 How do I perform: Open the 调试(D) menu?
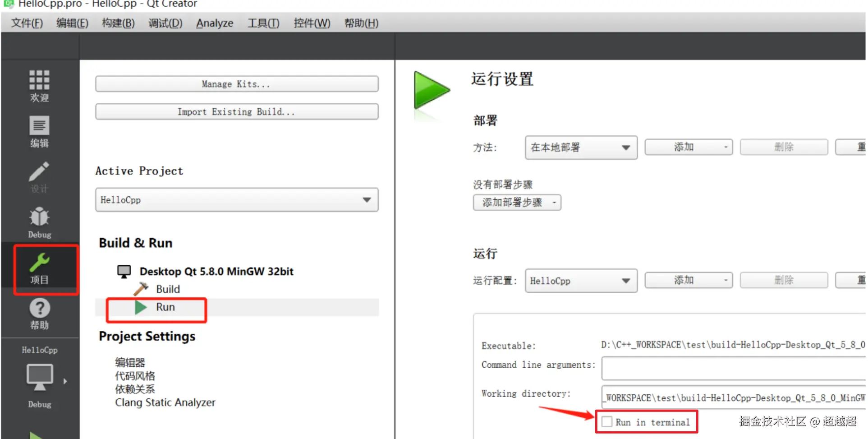[x=165, y=23]
